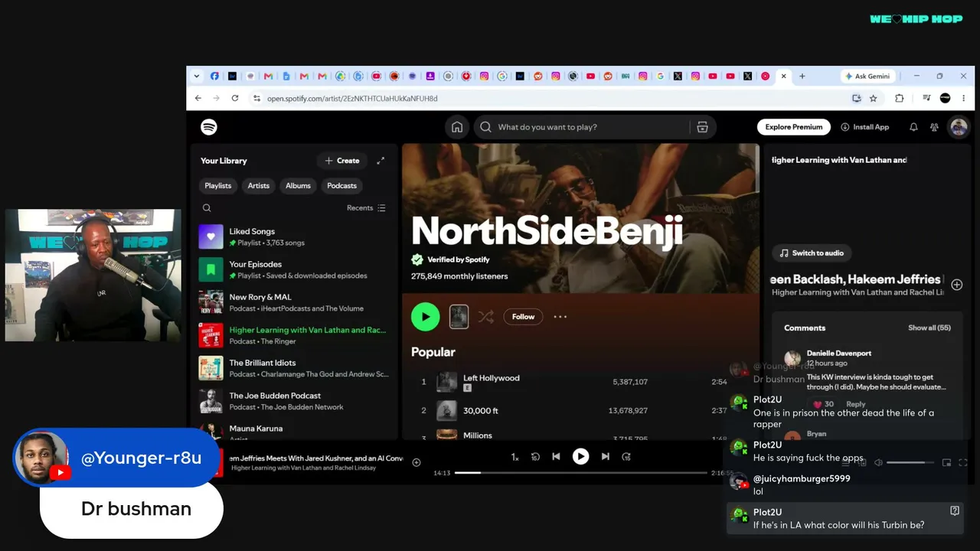This screenshot has width=980, height=551.
Task: Open the Spotify profile avatar menu
Action: tap(959, 127)
